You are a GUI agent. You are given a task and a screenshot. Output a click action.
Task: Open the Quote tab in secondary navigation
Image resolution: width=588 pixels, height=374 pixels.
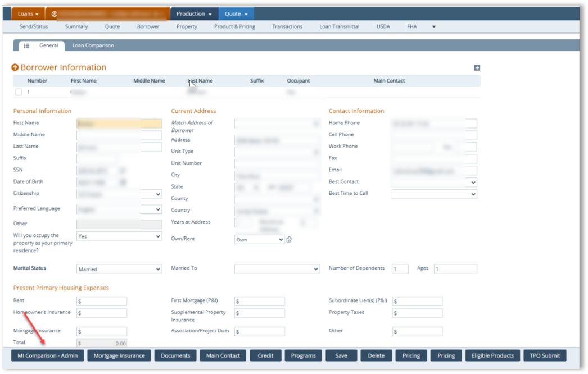point(112,26)
